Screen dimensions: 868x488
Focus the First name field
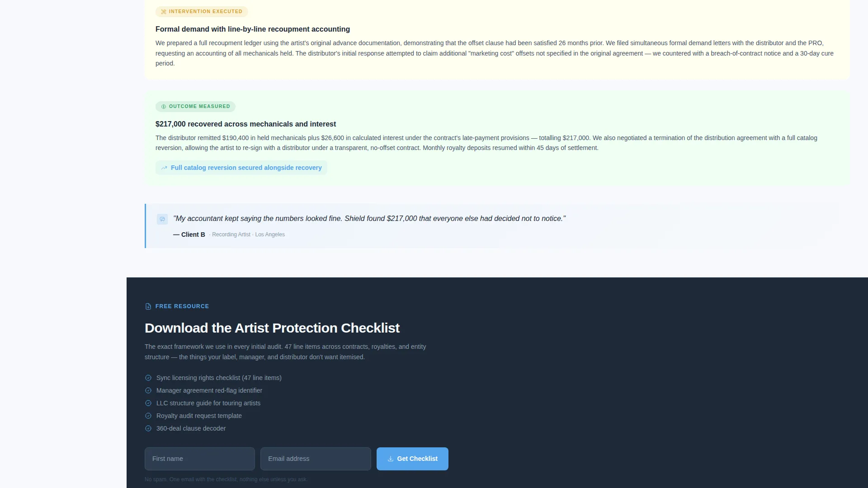coord(200,459)
